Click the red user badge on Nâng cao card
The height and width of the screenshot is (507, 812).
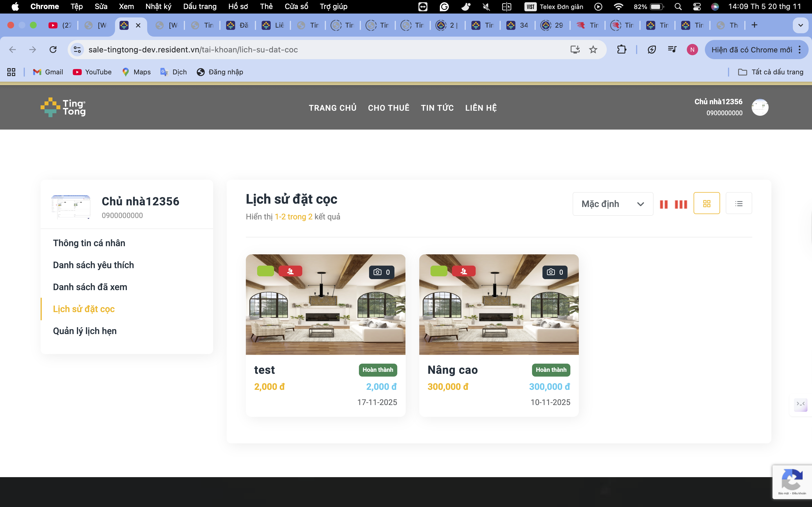click(464, 271)
